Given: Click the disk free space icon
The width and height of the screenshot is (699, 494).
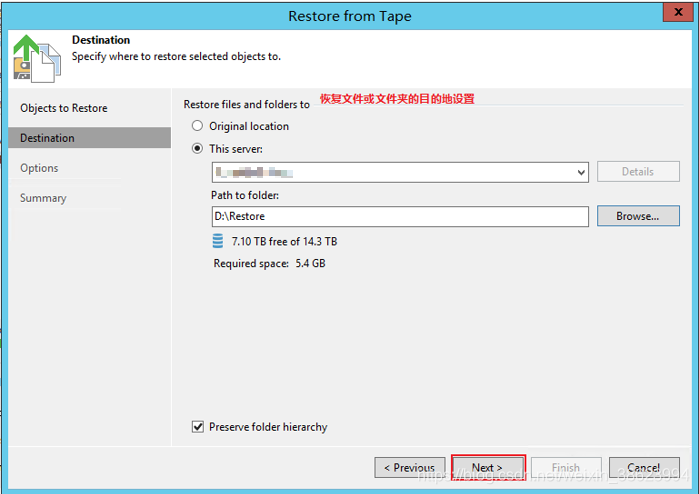Looking at the screenshot, I should (218, 241).
